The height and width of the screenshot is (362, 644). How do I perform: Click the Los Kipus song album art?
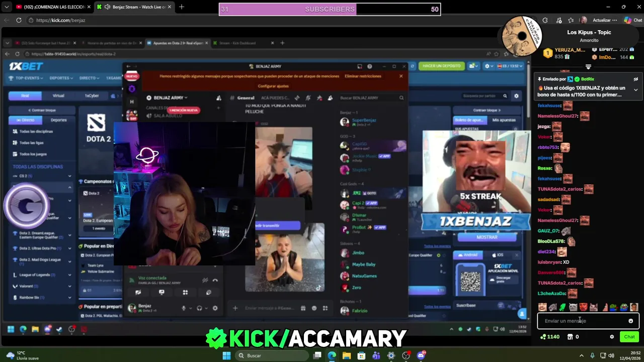tap(522, 36)
